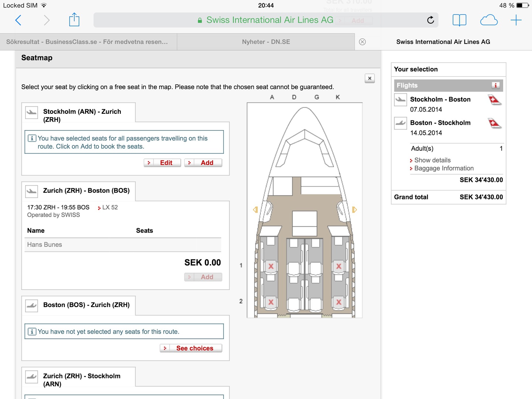Open iCloud tabs with the cloud icon
This screenshot has width=532, height=399.
pyautogui.click(x=488, y=20)
